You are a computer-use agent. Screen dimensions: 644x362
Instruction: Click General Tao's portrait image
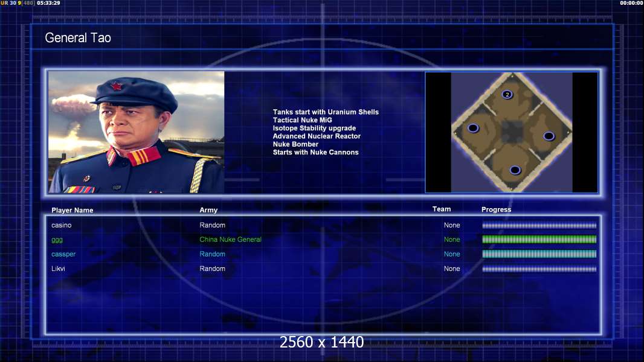pos(137,132)
